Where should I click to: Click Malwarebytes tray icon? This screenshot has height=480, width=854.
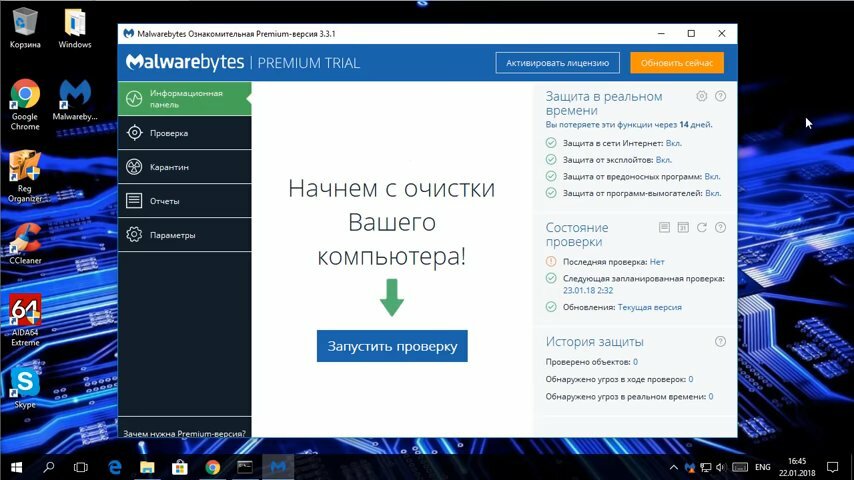[x=690, y=467]
